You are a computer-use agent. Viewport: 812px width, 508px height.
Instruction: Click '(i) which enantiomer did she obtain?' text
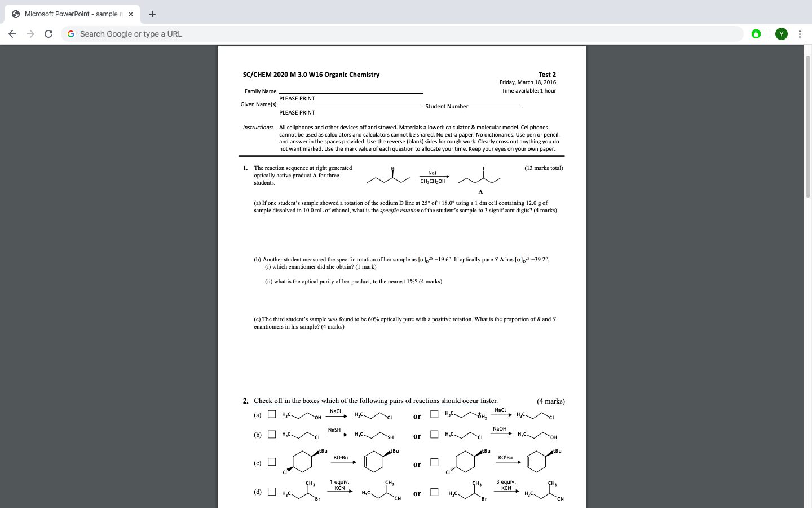click(320, 267)
